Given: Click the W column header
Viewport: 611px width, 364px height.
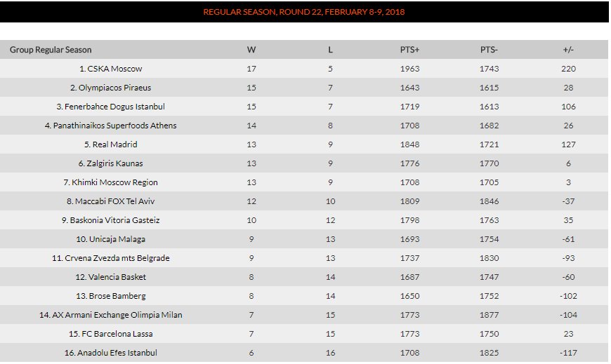Looking at the screenshot, I should click(x=251, y=50).
